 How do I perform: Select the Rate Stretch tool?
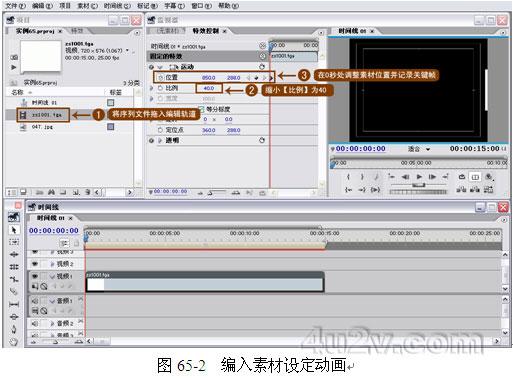pyautogui.click(x=14, y=279)
